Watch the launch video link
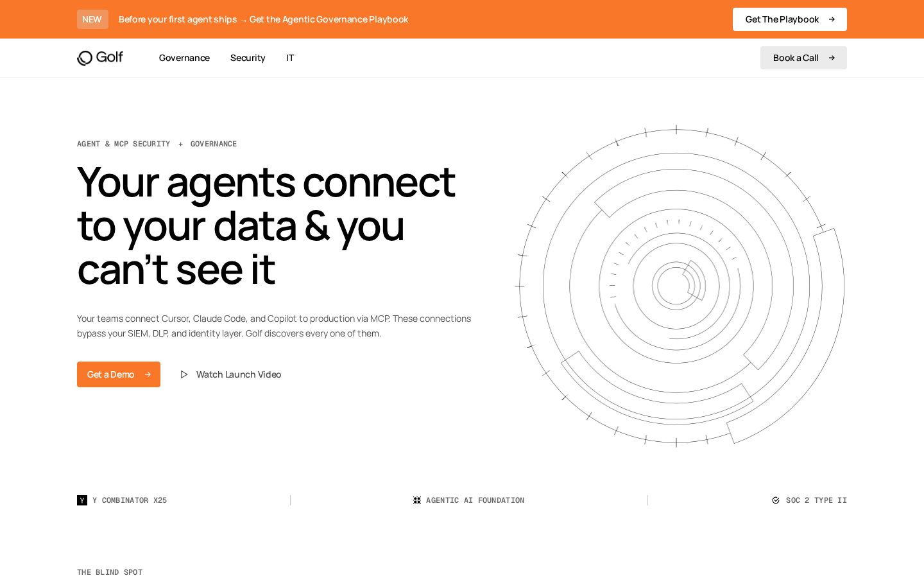This screenshot has width=924, height=578. coord(231,374)
